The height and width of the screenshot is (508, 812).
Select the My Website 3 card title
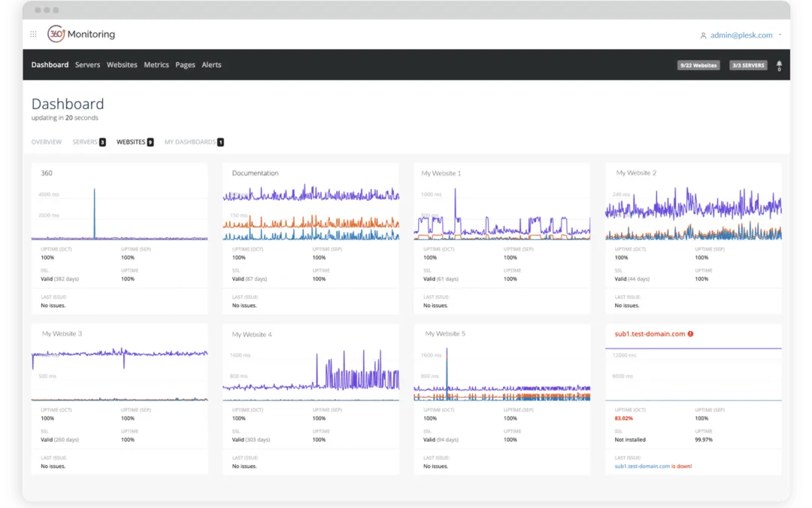click(62, 333)
